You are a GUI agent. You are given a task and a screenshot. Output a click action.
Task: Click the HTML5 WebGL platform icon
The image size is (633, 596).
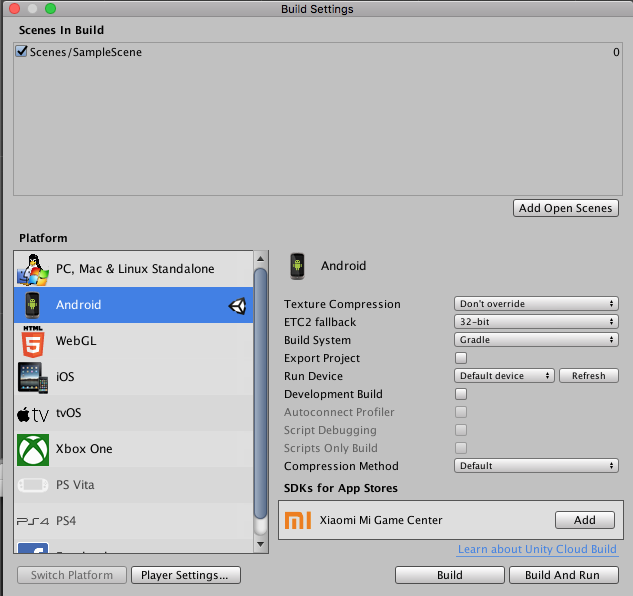tap(33, 342)
